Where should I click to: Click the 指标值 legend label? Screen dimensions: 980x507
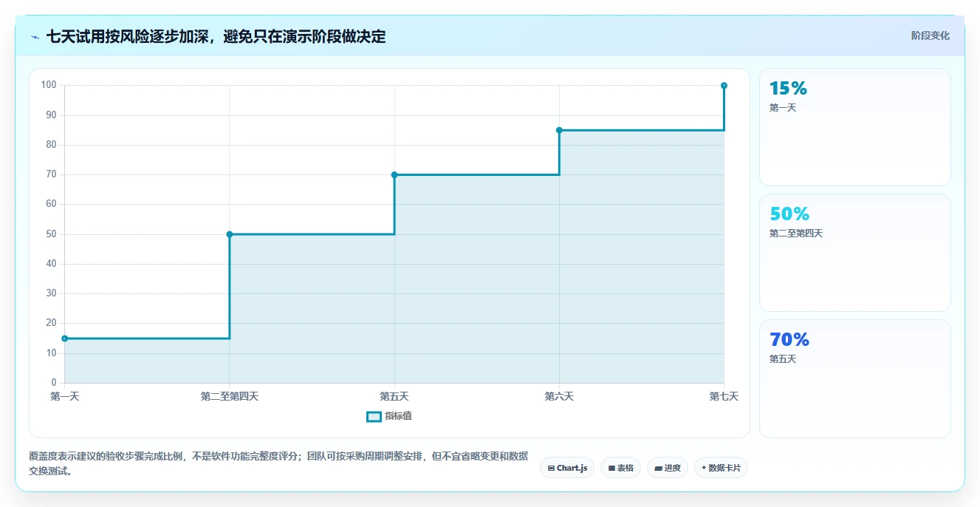(x=398, y=416)
